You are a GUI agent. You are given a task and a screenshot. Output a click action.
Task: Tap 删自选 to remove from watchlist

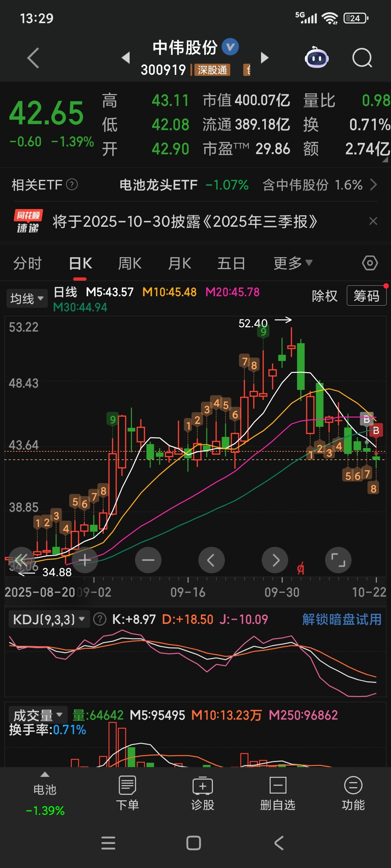tap(278, 794)
